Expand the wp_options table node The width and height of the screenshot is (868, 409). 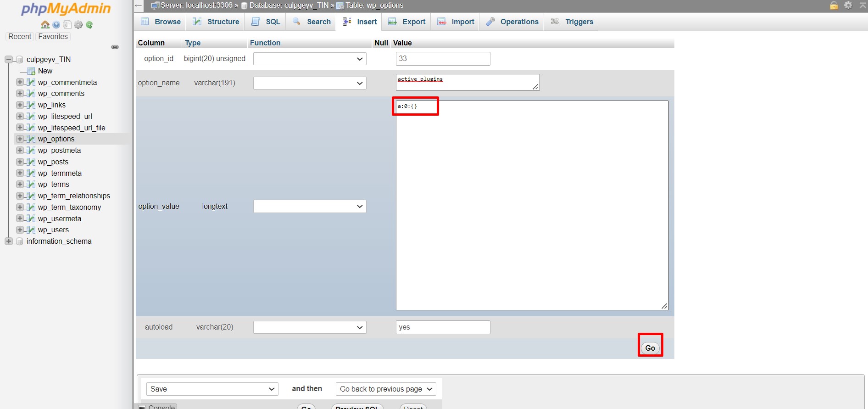click(x=20, y=139)
